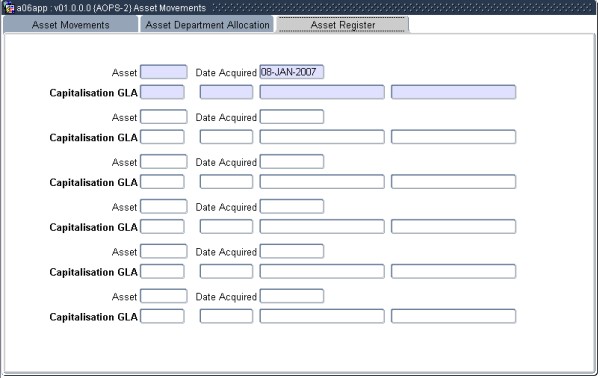Screen dimensions: 600x378
Task: Switch to the Asset Movements tab
Action: (x=70, y=25)
